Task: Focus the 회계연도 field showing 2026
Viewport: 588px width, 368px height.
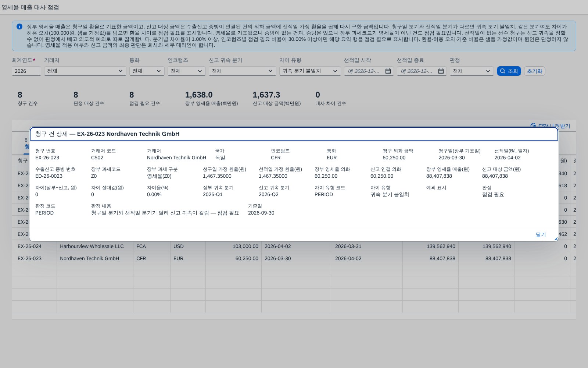Action: click(x=26, y=71)
